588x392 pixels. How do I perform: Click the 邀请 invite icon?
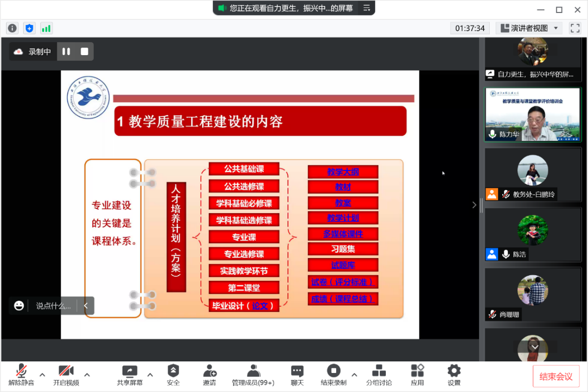point(210,375)
